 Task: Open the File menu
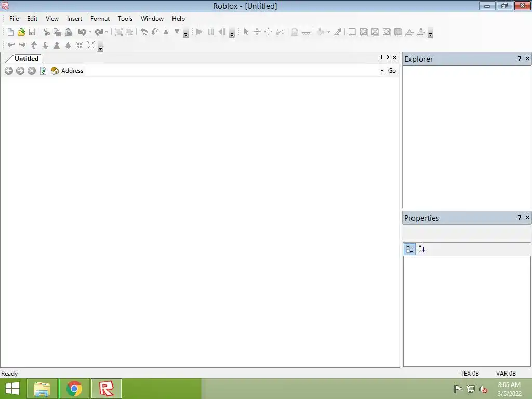coord(14,19)
